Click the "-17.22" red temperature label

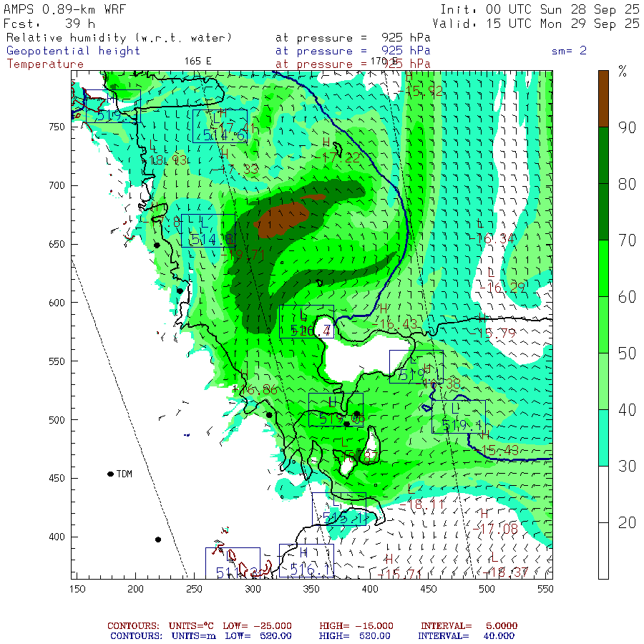click(338, 157)
